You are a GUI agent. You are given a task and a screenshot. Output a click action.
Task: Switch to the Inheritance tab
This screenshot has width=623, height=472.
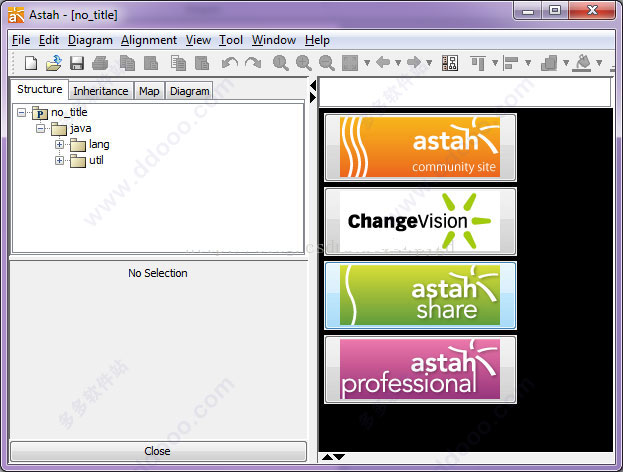(101, 91)
